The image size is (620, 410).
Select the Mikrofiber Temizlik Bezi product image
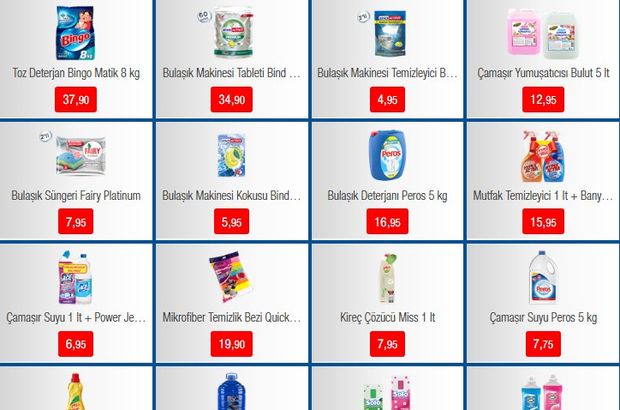tap(231, 276)
